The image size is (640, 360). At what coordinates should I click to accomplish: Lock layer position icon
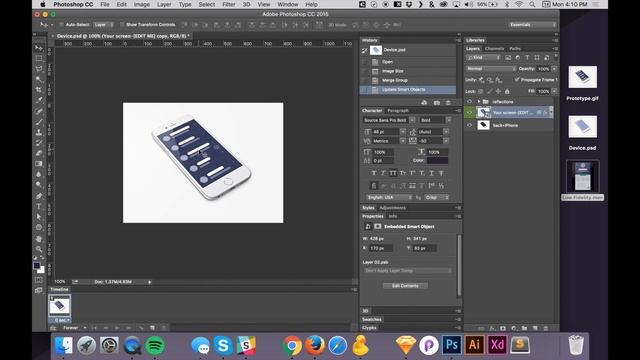pyautogui.click(x=498, y=91)
